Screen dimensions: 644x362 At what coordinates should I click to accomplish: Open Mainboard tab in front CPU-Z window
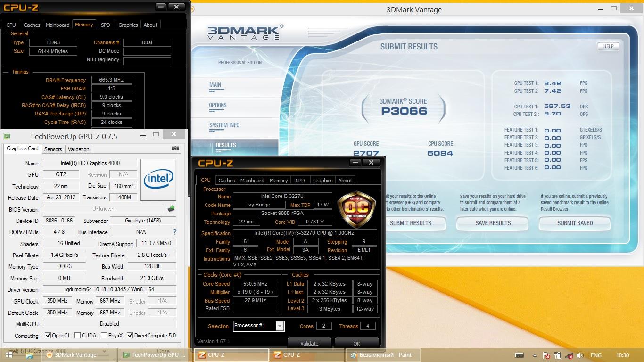[252, 181]
